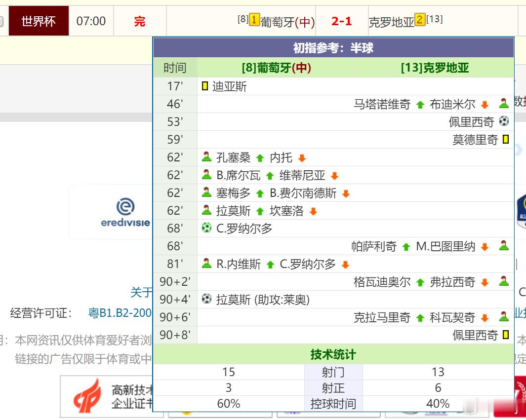Open the 克罗地亚 team link in match row
Screen dimensions: 526x420
pyautogui.click(x=392, y=22)
